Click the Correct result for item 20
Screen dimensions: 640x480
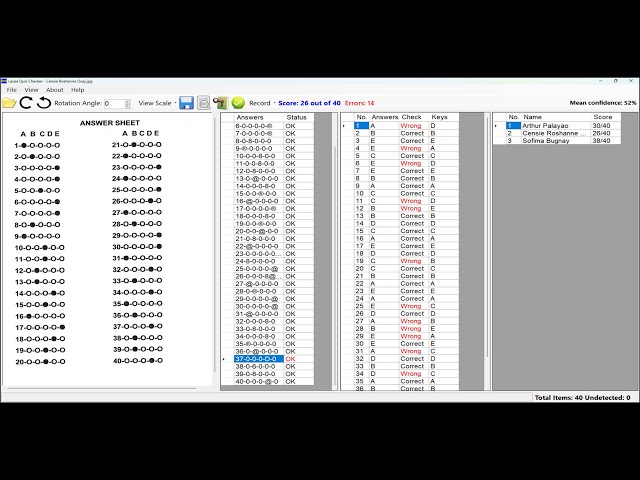coord(412,269)
